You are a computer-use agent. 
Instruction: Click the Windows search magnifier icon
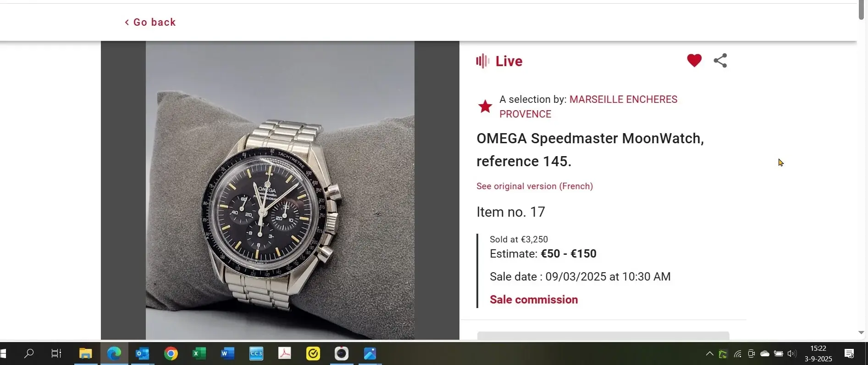click(x=29, y=354)
